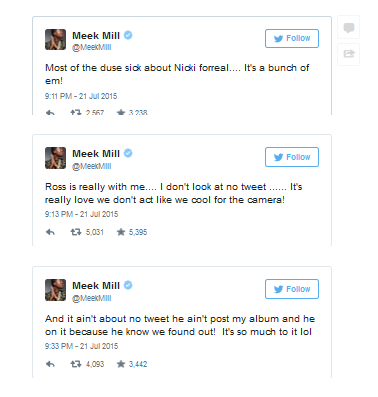Follow Meek Mill from the third tweet
Image resolution: width=378 pixels, height=397 pixels.
292,289
